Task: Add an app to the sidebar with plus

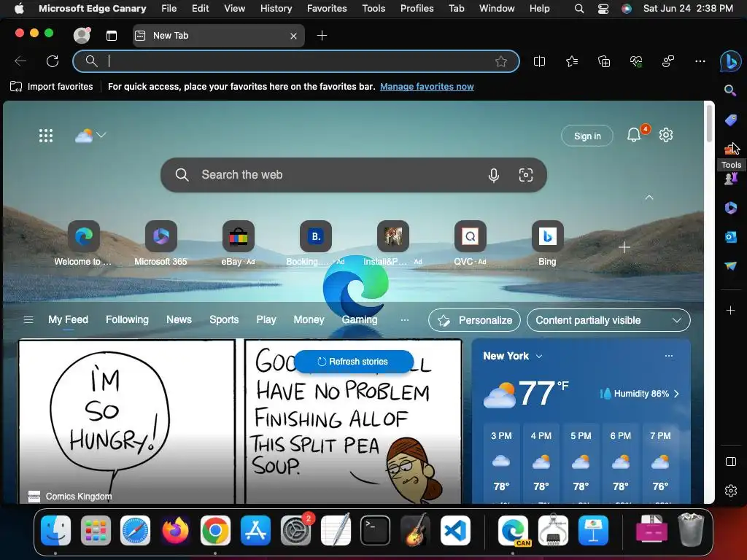Action: coord(730,311)
